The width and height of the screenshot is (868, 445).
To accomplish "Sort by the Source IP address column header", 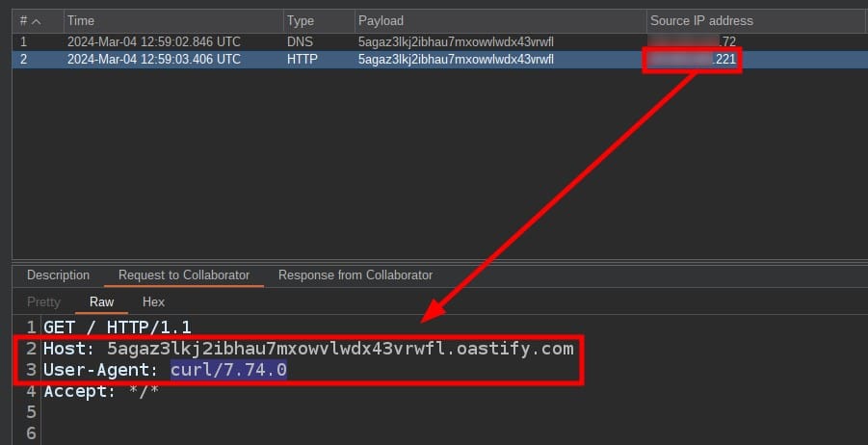I will [757, 21].
